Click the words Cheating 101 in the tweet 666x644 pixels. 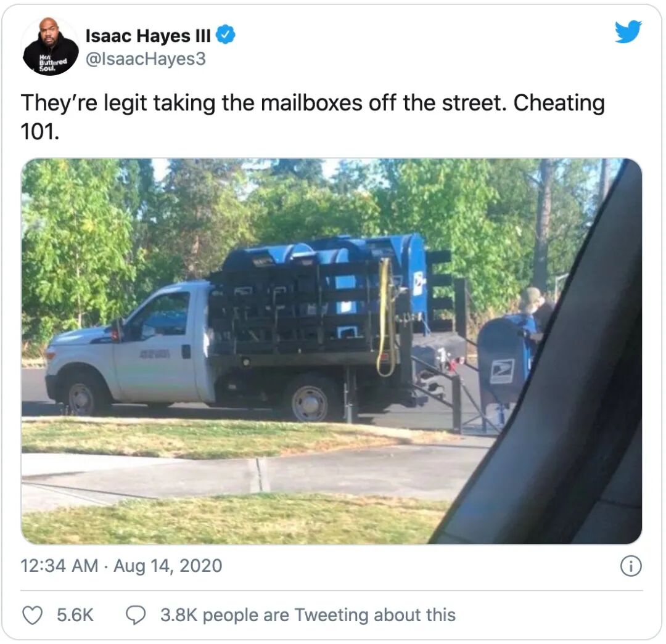tap(313, 117)
